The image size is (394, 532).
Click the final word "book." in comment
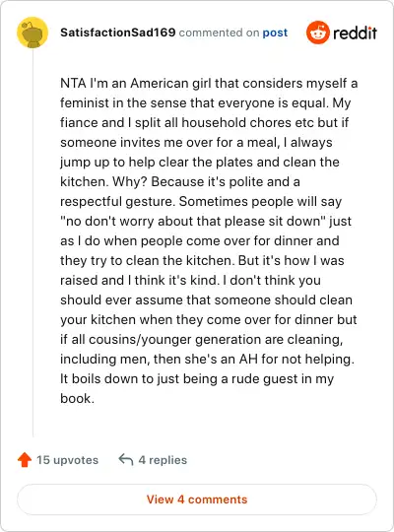[x=77, y=398]
